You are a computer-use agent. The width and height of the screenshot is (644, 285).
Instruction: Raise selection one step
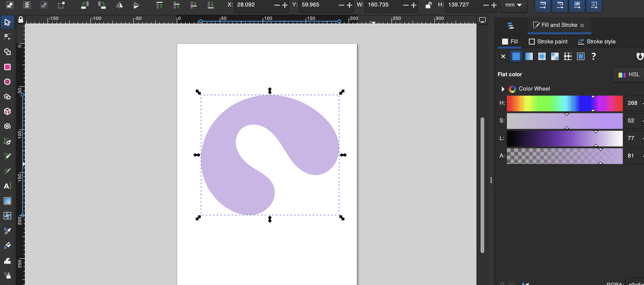pyautogui.click(x=177, y=5)
